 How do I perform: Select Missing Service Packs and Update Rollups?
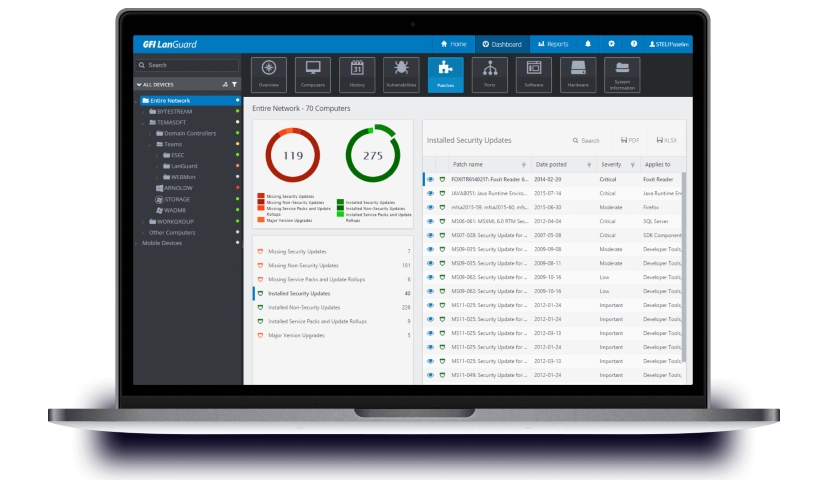[333, 279]
